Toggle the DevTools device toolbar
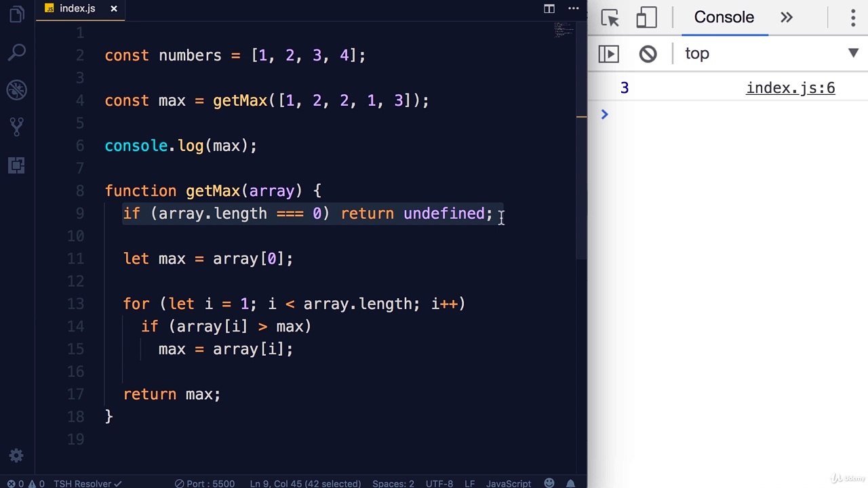This screenshot has width=868, height=488. (646, 18)
